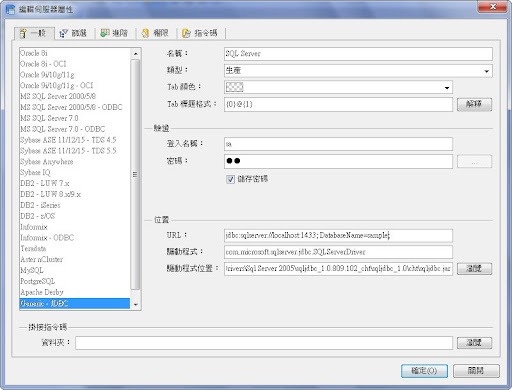Select DB2 - iSeries entry
Image resolution: width=512 pixels, height=390 pixels.
point(75,205)
